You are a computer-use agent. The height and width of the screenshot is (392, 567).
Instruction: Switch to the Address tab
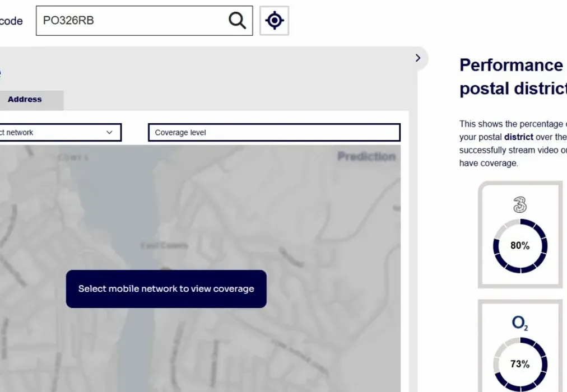click(x=25, y=100)
